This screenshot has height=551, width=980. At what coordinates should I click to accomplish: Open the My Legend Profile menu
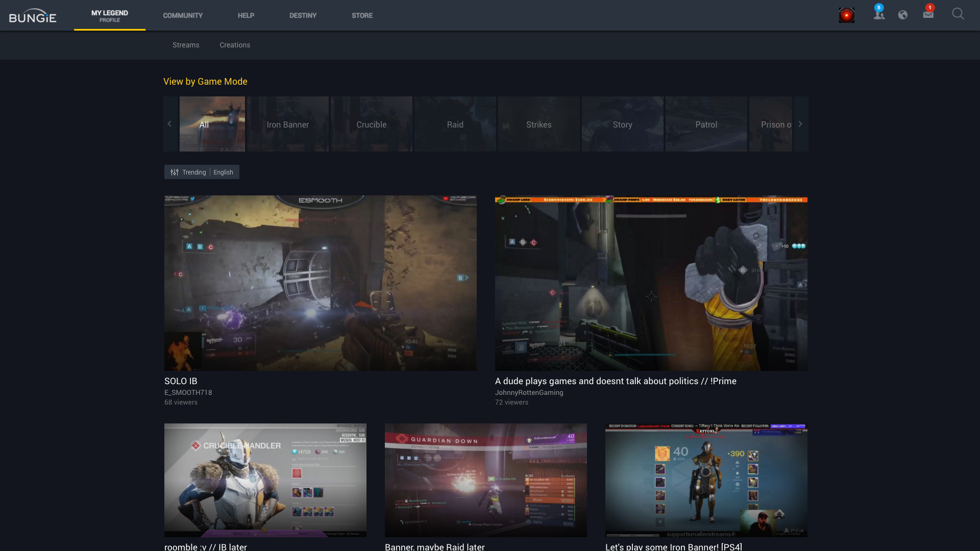(110, 16)
